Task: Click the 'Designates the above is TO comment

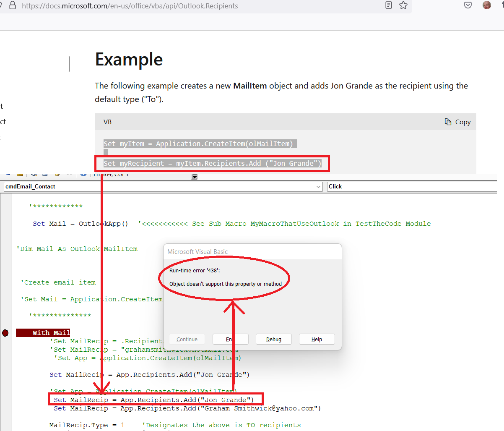Action: pos(221,425)
